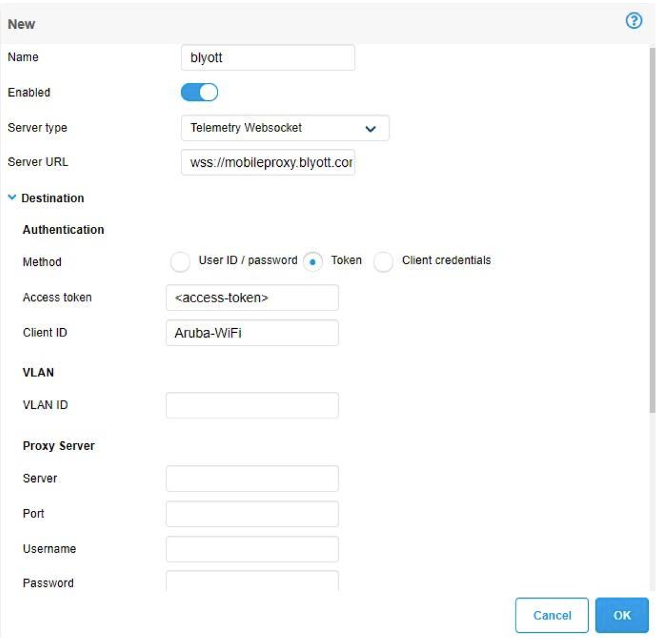Click the Access token input
656x644 pixels.
[252, 298]
